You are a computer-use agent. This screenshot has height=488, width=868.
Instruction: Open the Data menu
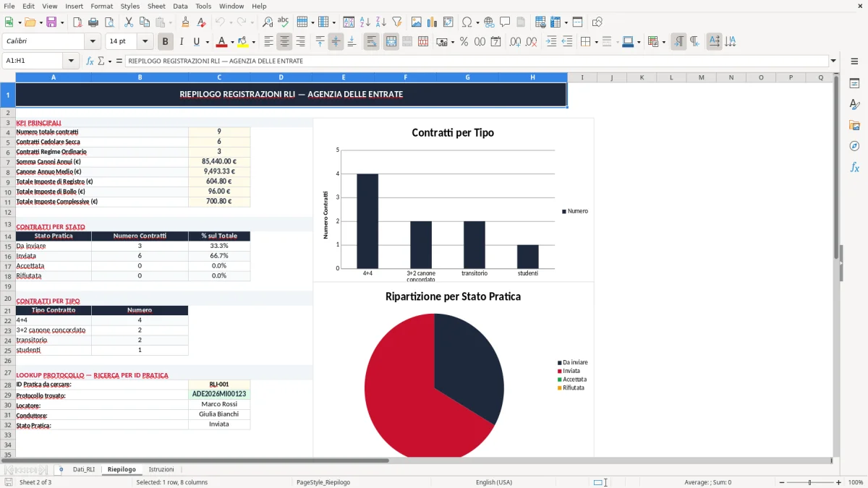coord(180,6)
